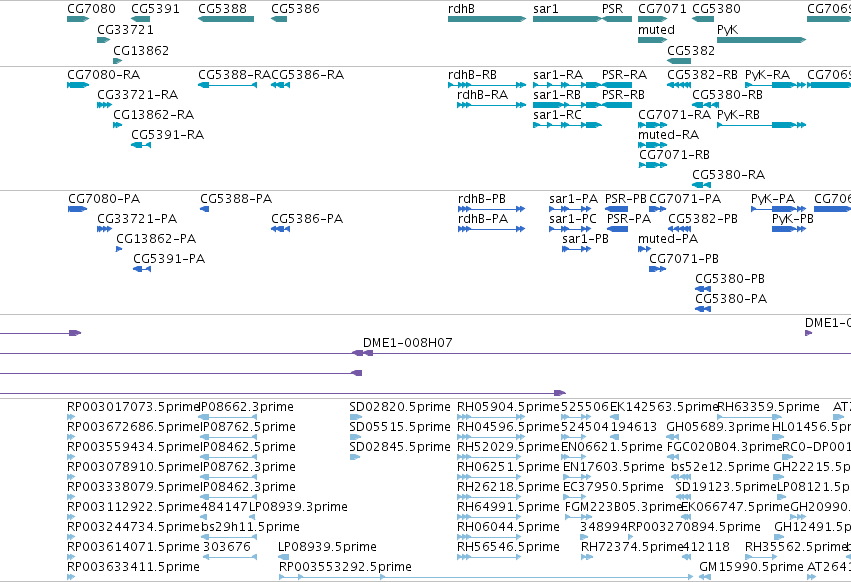Open the CG5391-RA transcript label

pyautogui.click(x=168, y=135)
